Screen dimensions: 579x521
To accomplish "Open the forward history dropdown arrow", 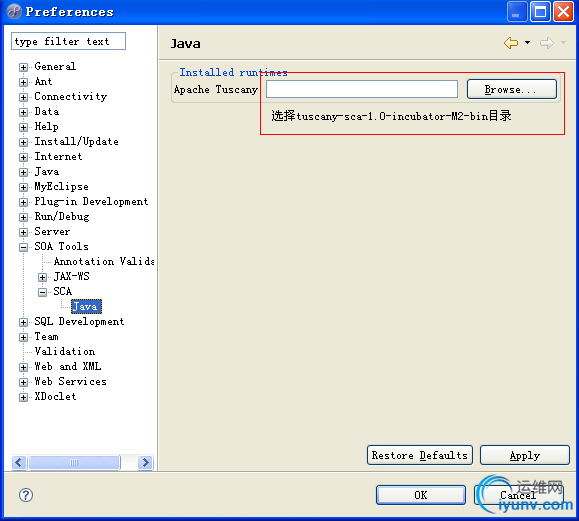I will 563,43.
